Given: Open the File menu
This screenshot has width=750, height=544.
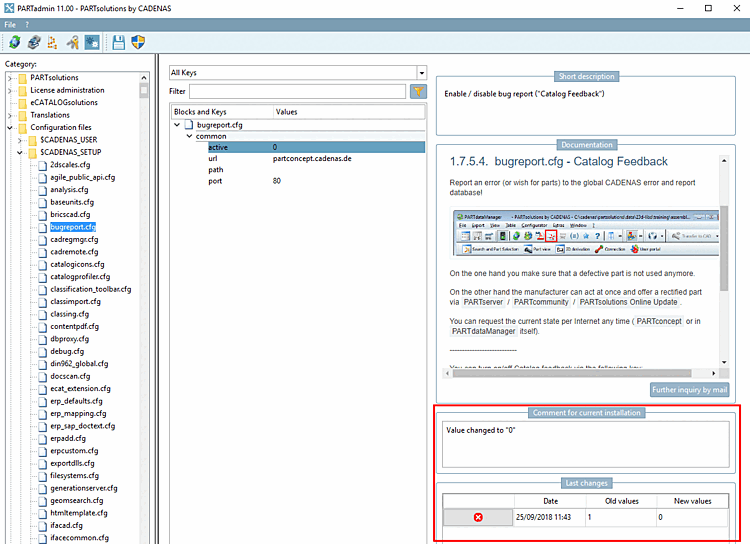Looking at the screenshot, I should click(10, 24).
